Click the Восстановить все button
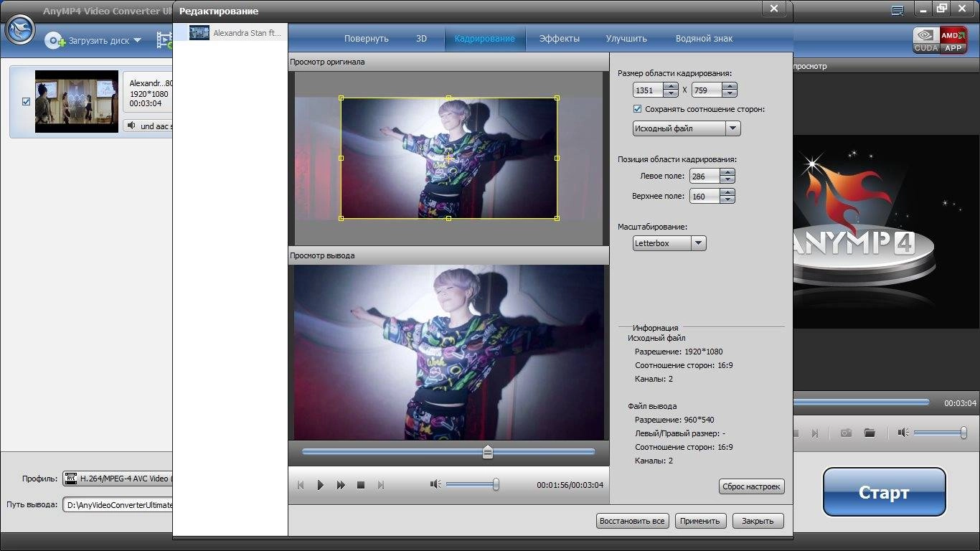 (x=632, y=521)
